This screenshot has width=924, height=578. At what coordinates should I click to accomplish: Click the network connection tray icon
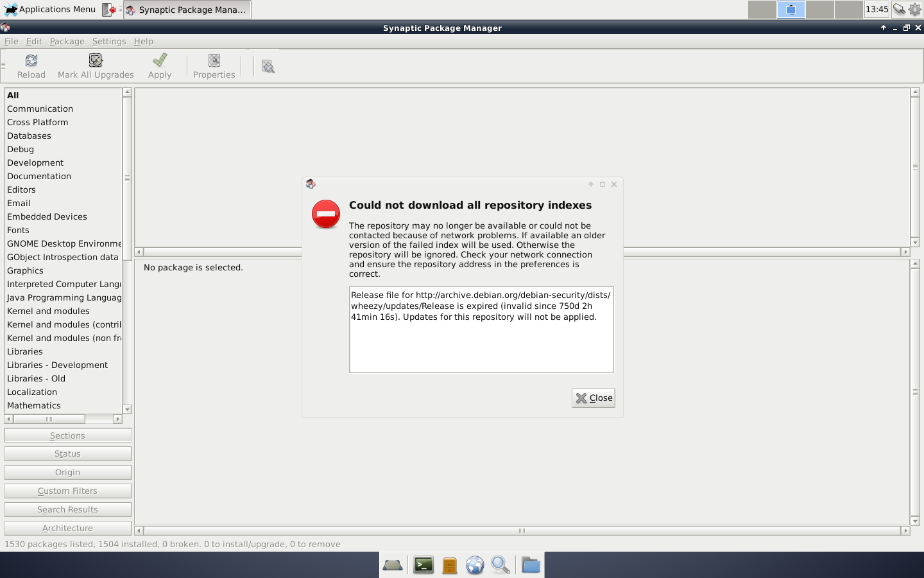tap(899, 10)
